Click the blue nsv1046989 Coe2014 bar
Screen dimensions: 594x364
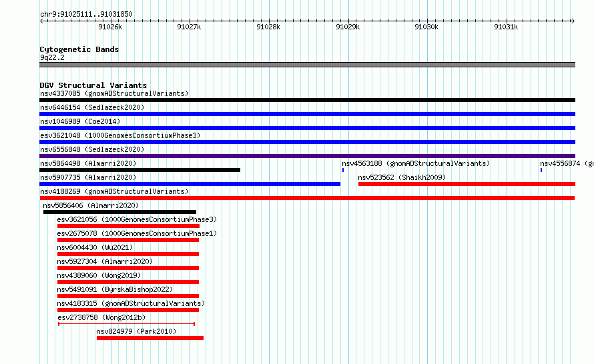click(307, 128)
